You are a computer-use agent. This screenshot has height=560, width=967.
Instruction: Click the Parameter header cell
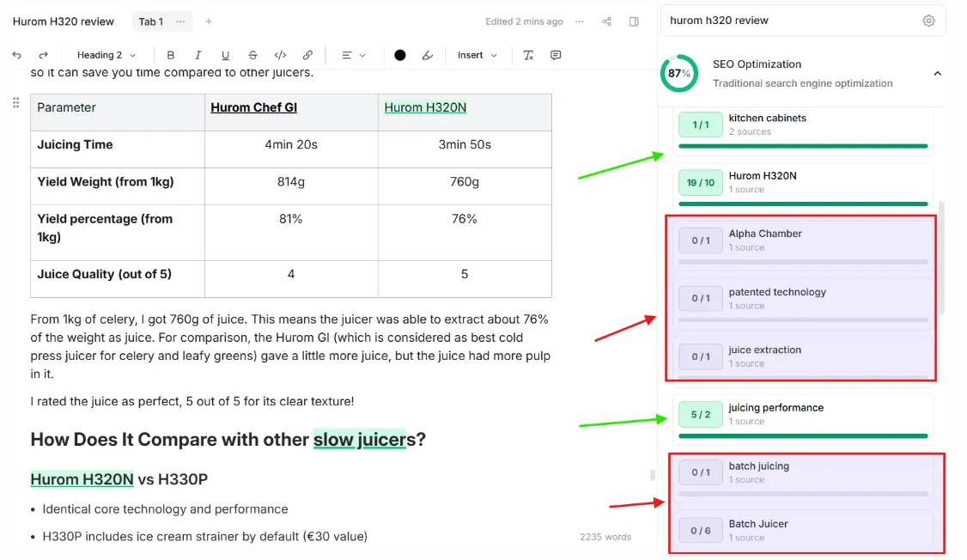coord(118,113)
